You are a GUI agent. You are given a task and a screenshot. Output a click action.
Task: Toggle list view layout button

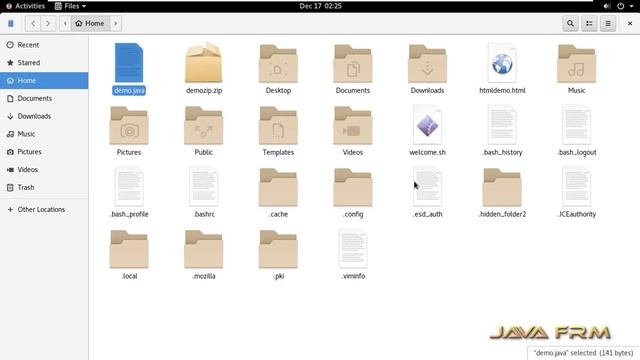click(589, 24)
